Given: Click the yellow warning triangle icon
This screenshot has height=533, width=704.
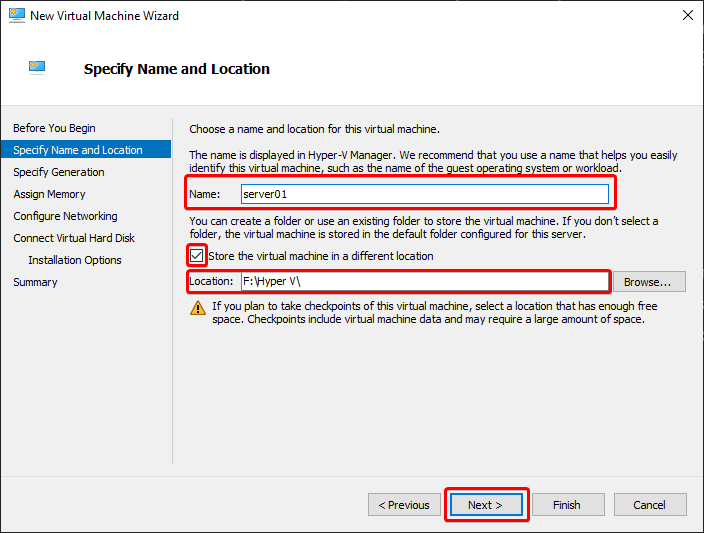Looking at the screenshot, I should pyautogui.click(x=198, y=308).
